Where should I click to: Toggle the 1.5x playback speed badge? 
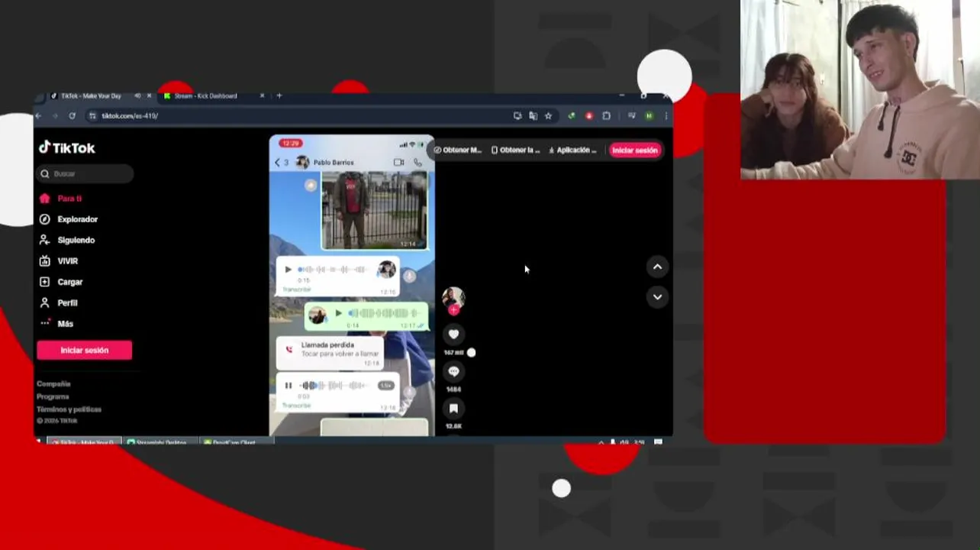click(x=385, y=386)
